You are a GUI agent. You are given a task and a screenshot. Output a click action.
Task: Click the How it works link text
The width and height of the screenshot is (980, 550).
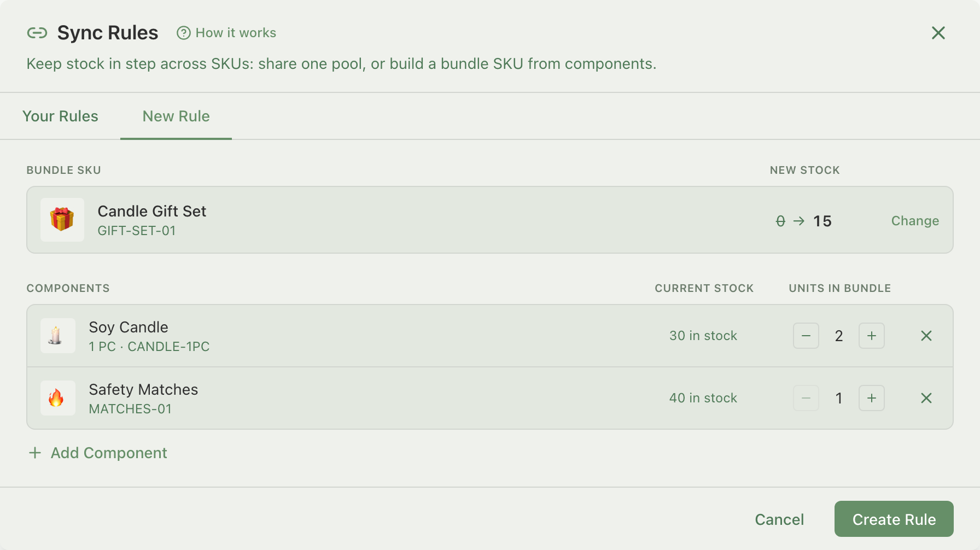point(236,33)
